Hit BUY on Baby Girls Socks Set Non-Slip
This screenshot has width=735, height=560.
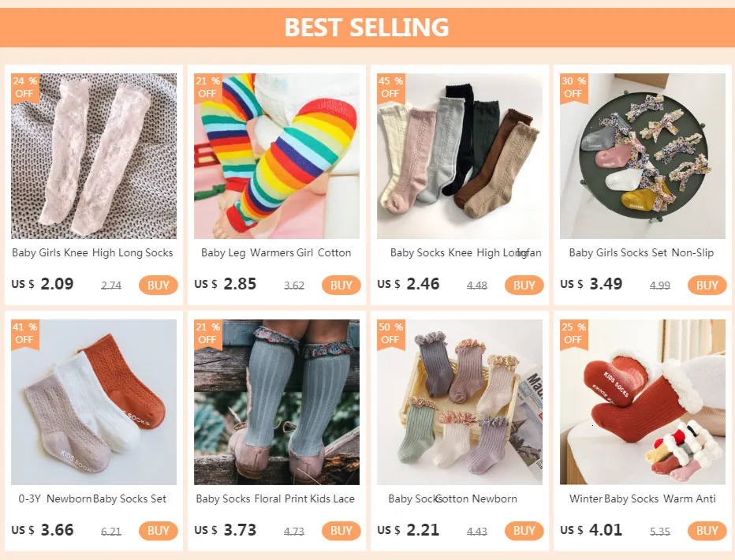coord(707,285)
